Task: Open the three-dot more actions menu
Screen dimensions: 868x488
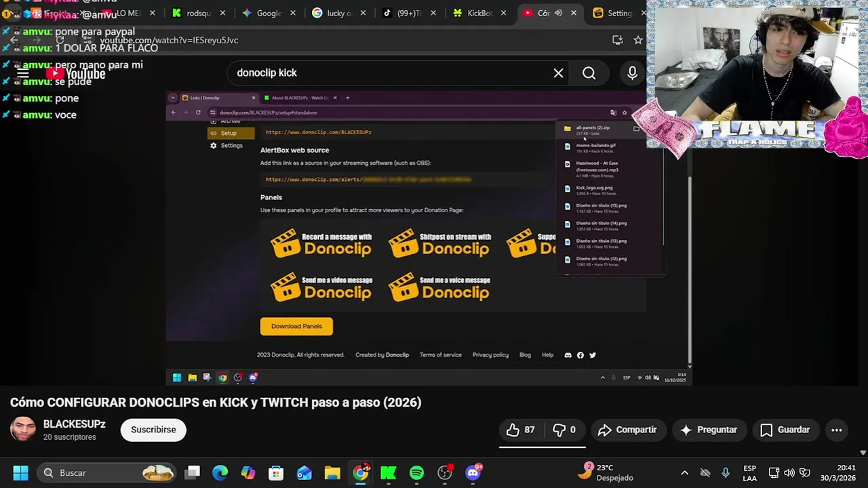Action: [x=837, y=430]
